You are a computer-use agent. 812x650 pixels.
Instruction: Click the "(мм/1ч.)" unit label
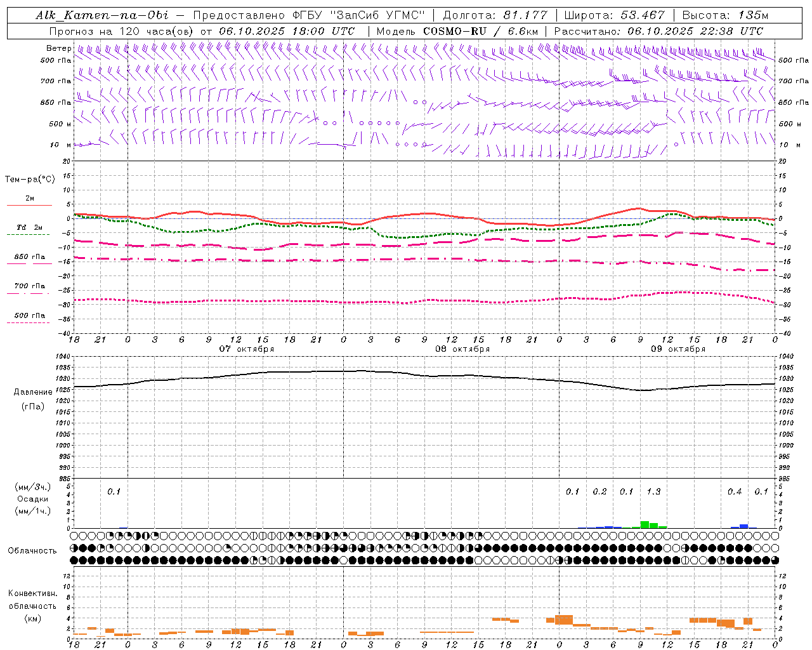32,511
